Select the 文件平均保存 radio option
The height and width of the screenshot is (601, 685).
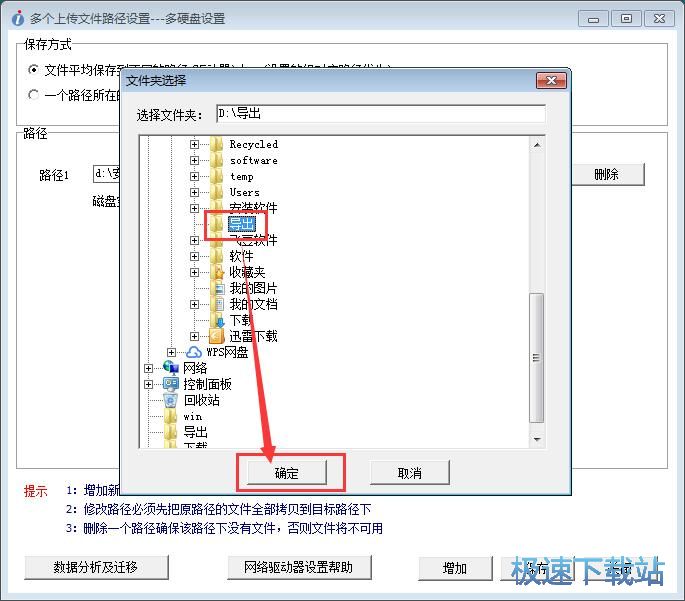(x=33, y=69)
